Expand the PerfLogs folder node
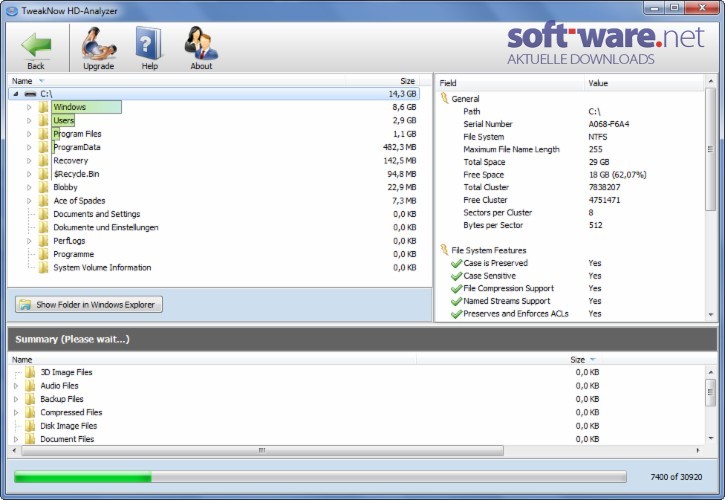 pos(29,241)
